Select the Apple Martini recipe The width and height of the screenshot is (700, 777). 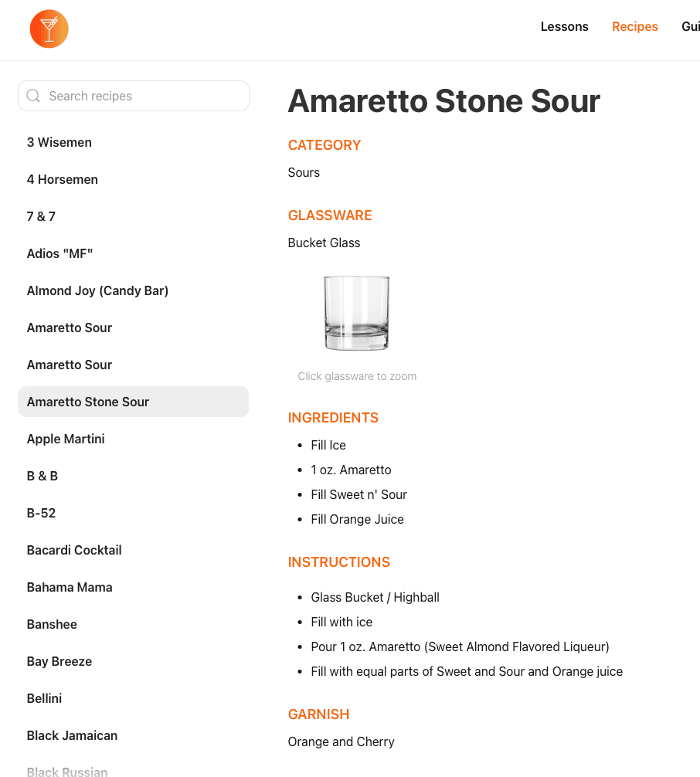tap(65, 439)
